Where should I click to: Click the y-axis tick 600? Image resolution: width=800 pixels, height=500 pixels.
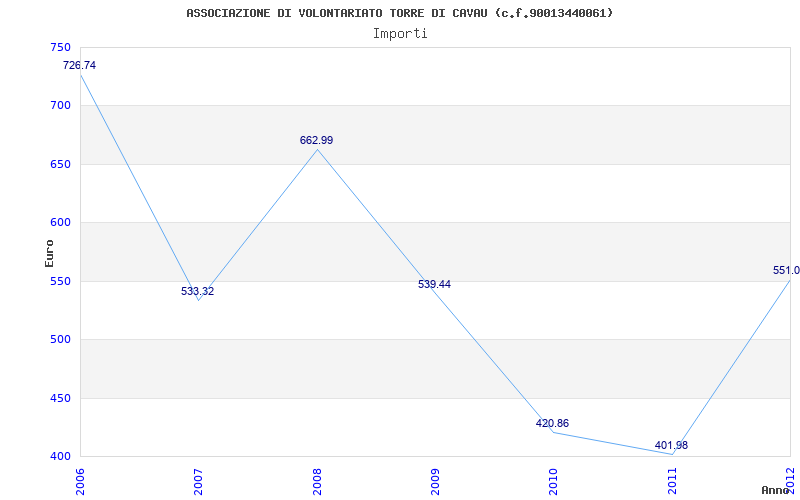click(60, 222)
